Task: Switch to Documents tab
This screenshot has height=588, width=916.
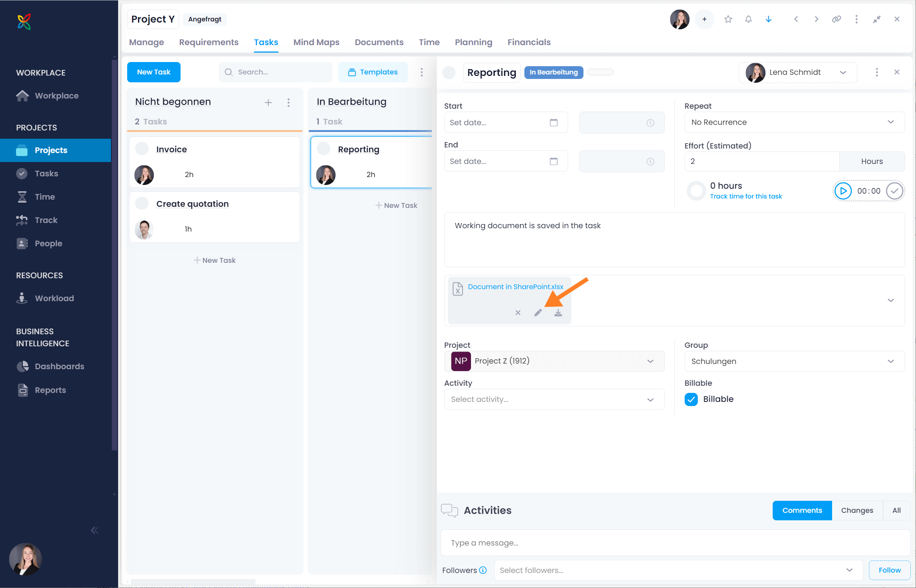Action: click(379, 42)
